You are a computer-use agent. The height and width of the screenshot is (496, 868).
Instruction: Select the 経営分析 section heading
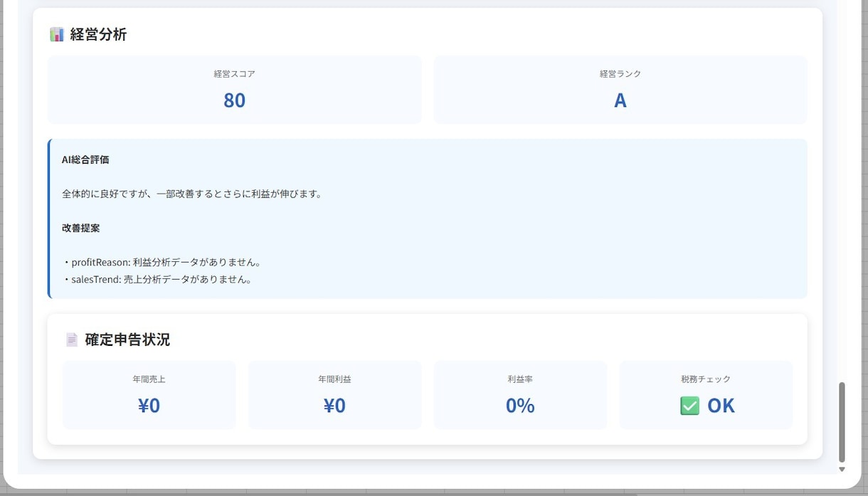98,34
